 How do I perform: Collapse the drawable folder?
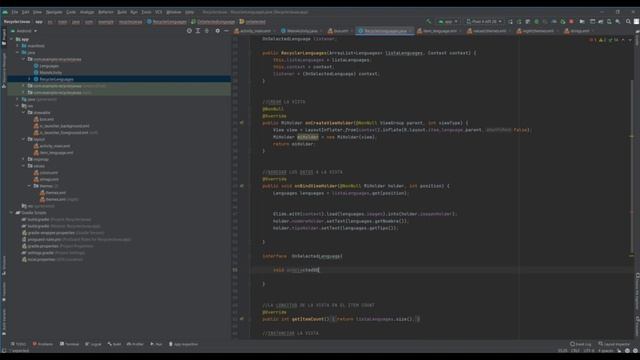click(x=24, y=113)
